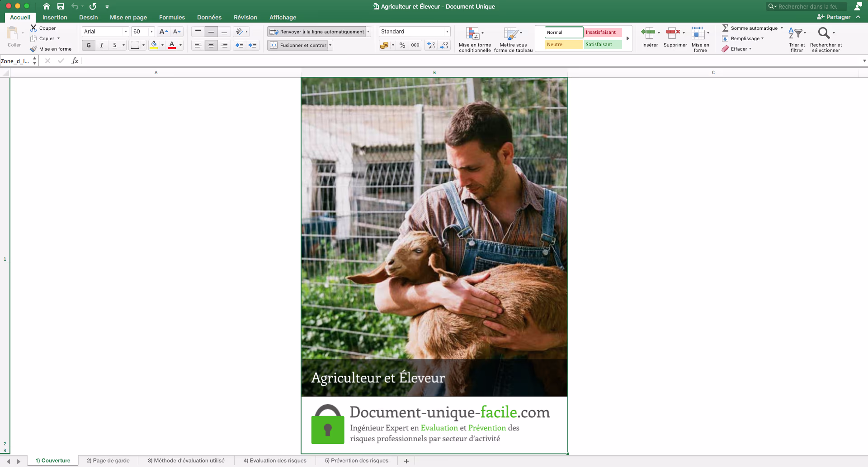Apply the Insatisfaisant cell style
This screenshot has width=868, height=467.
point(603,32)
